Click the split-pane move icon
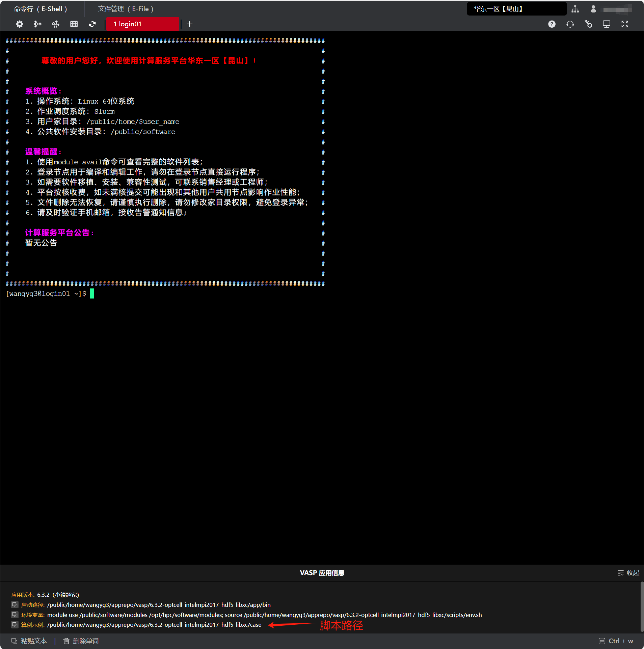The image size is (644, 649). (x=56, y=24)
